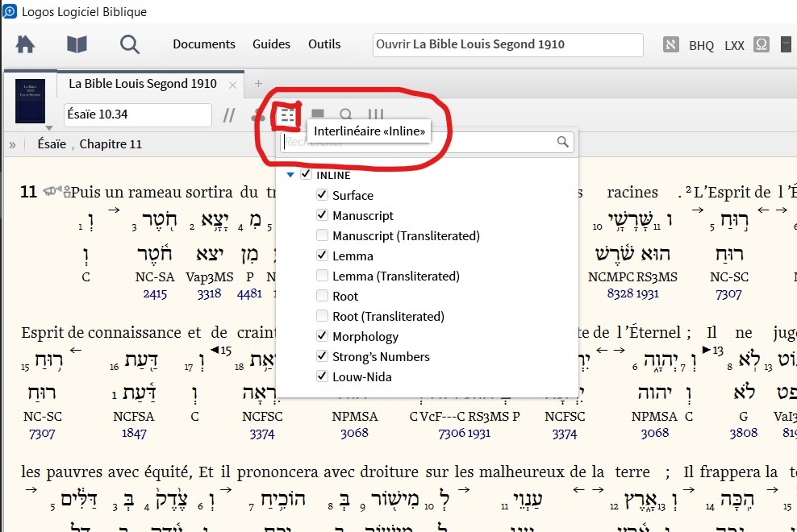797x532 pixels.
Task: Open the Greek omega shortcut icon
Action: pyautogui.click(x=761, y=44)
